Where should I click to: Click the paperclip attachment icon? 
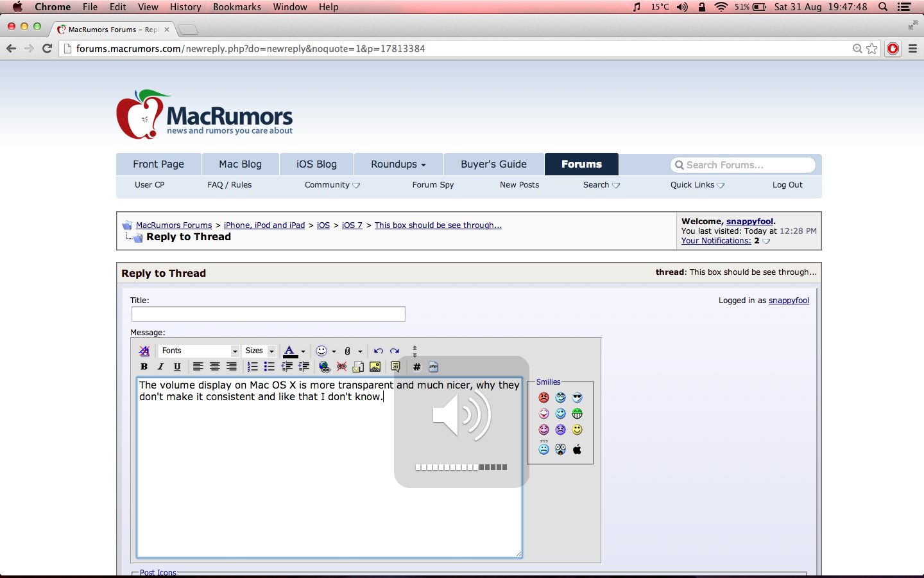(x=347, y=351)
